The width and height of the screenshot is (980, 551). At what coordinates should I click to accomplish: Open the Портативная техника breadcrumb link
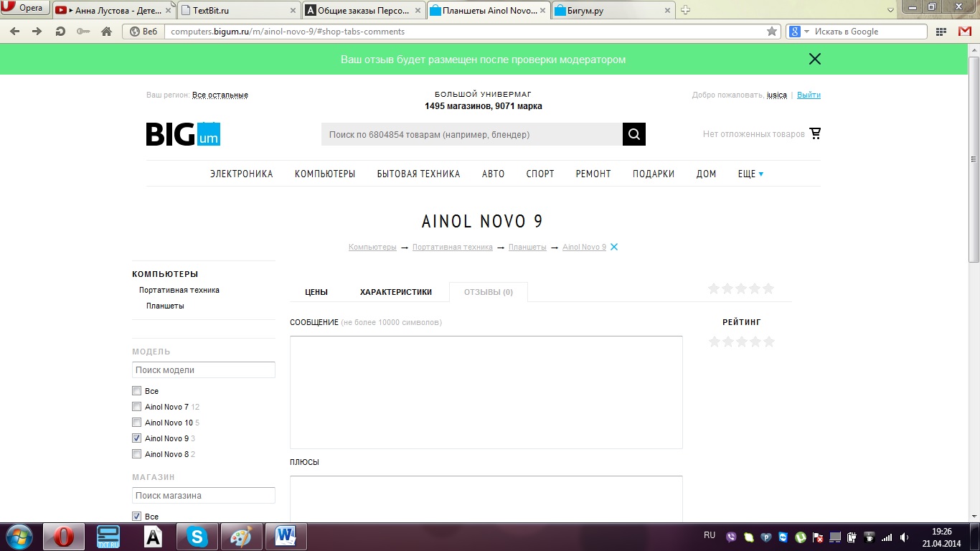(x=453, y=247)
